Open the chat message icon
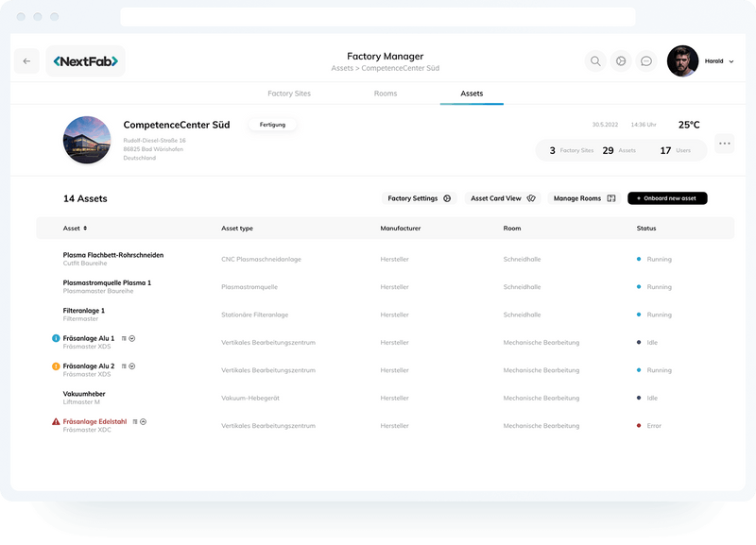The width and height of the screenshot is (756, 545). (646, 60)
